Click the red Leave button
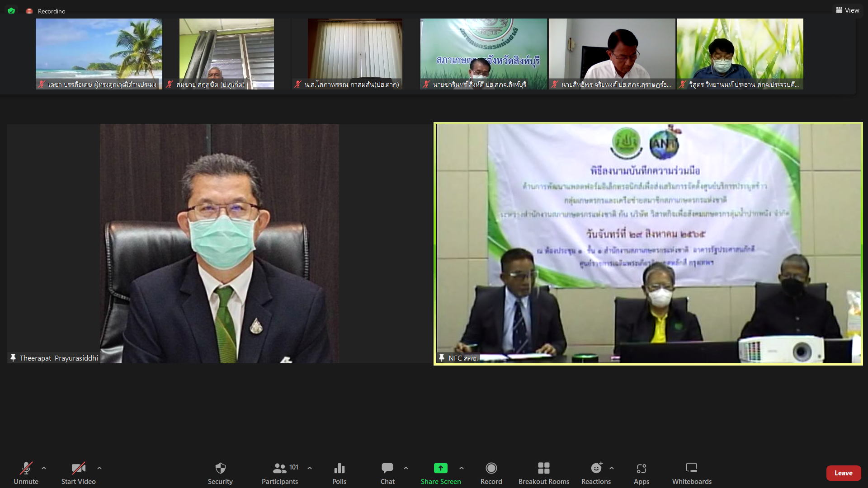Viewport: 868px width, 488px height. point(844,473)
